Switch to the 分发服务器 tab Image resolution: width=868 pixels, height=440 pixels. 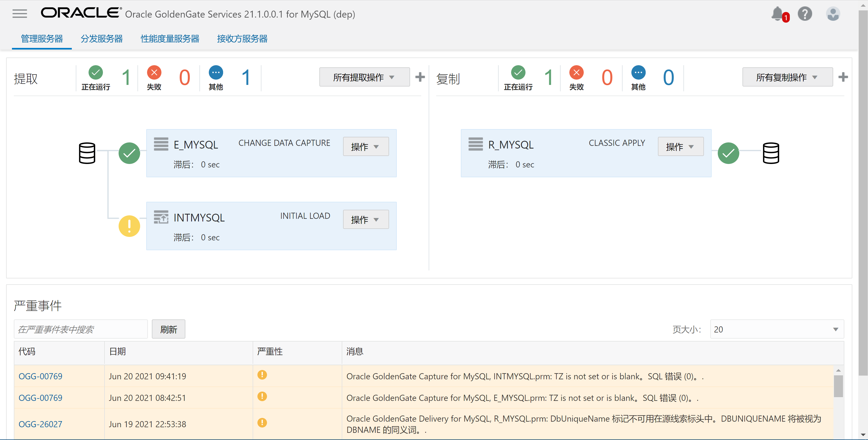(x=101, y=39)
